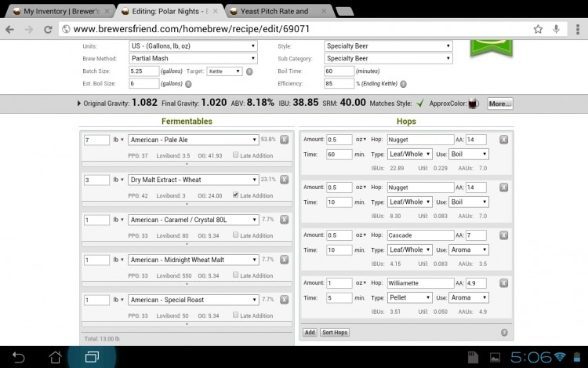
Task: Remove the Midnight Wheat Malt fermentable
Action: [285, 260]
